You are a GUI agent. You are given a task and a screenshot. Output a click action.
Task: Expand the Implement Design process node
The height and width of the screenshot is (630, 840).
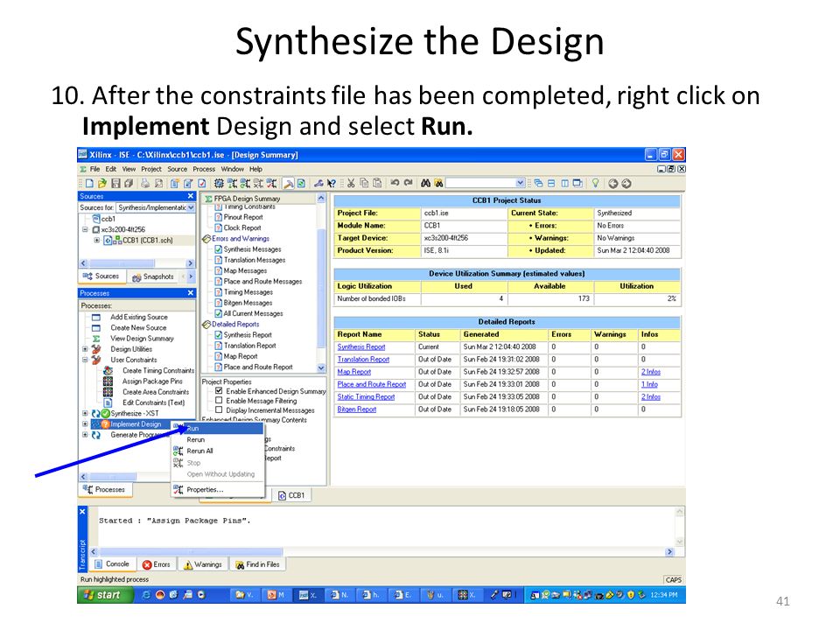point(85,424)
